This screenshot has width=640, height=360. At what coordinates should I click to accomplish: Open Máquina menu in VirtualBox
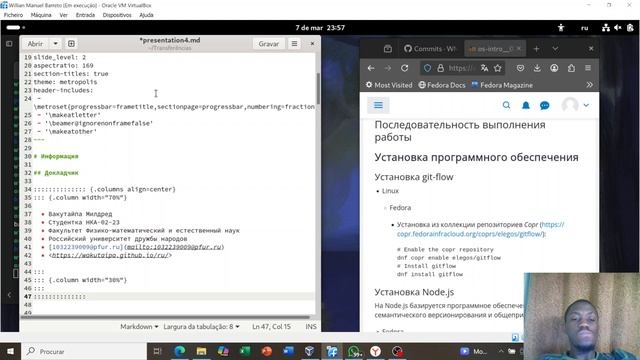coord(41,15)
